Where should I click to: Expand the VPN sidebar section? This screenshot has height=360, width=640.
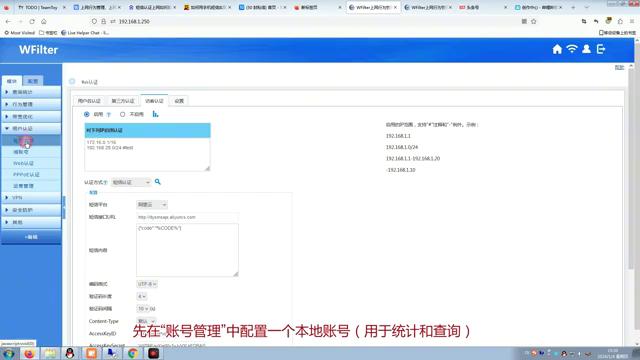31,198
